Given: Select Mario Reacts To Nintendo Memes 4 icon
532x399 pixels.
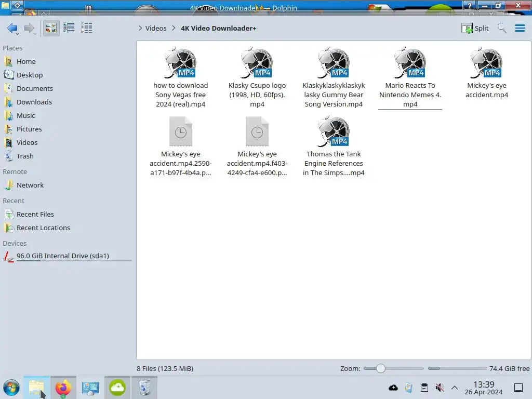Looking at the screenshot, I should click(410, 62).
